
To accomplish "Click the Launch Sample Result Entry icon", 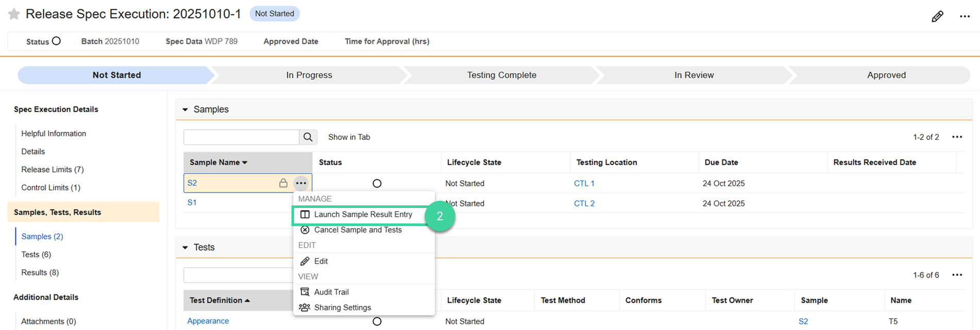I will [x=305, y=214].
